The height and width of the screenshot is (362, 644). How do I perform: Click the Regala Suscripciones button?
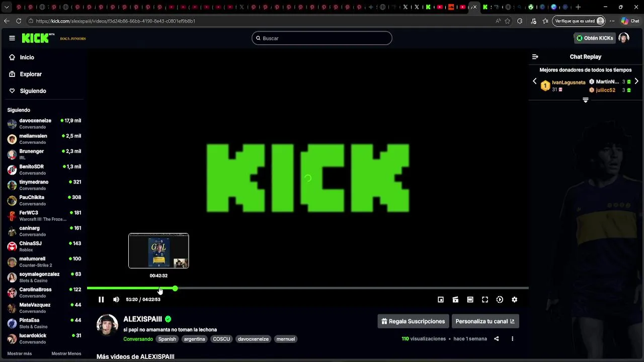pos(413,321)
